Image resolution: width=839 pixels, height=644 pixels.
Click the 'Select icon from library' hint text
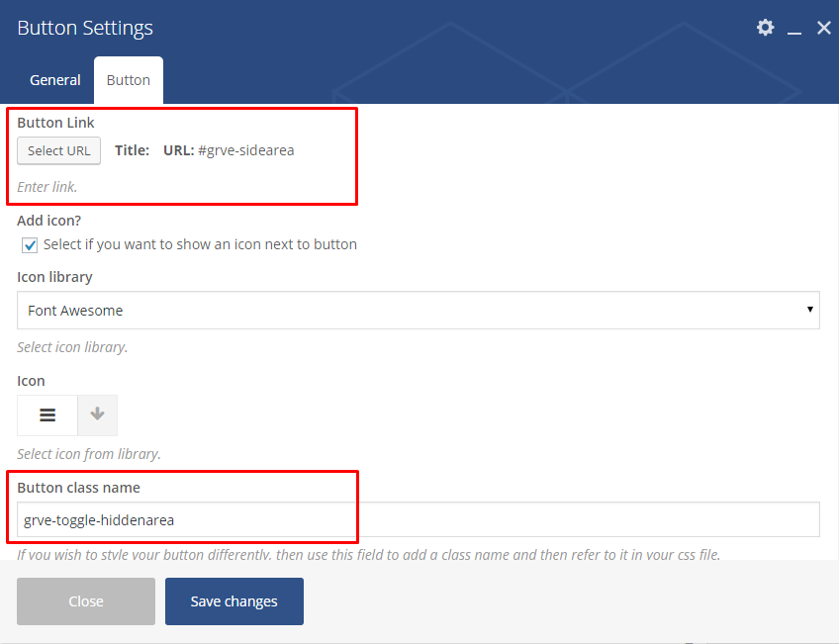point(89,454)
